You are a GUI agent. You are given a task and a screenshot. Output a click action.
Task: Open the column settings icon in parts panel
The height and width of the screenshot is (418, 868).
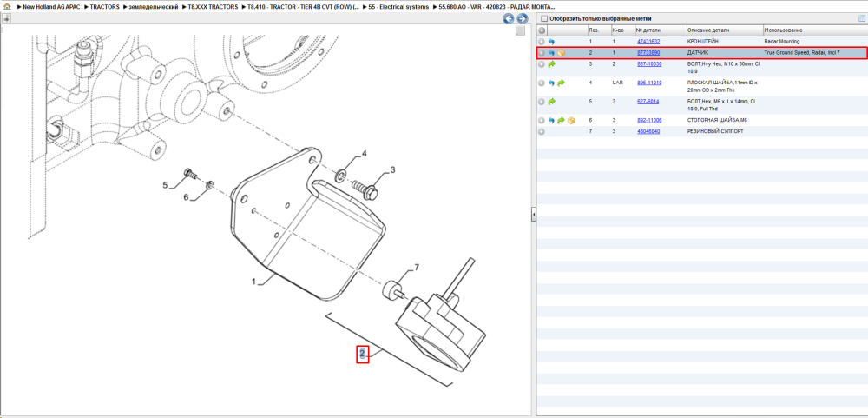[861, 18]
